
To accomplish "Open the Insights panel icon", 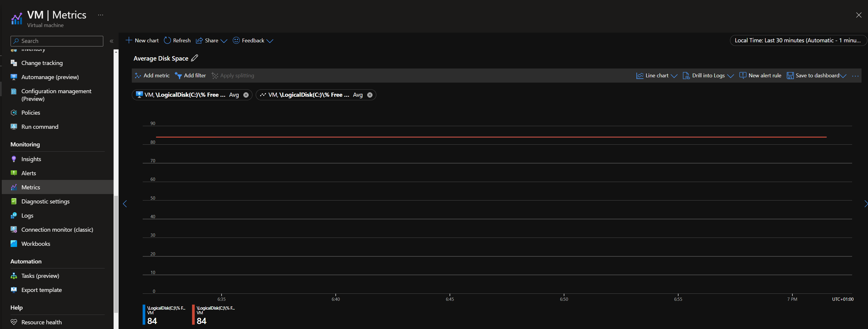I will pyautogui.click(x=14, y=159).
